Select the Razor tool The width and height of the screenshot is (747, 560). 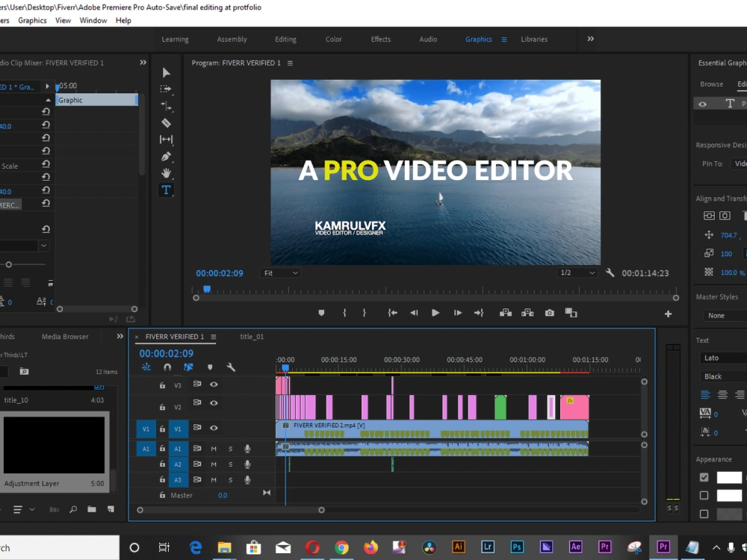point(167,122)
